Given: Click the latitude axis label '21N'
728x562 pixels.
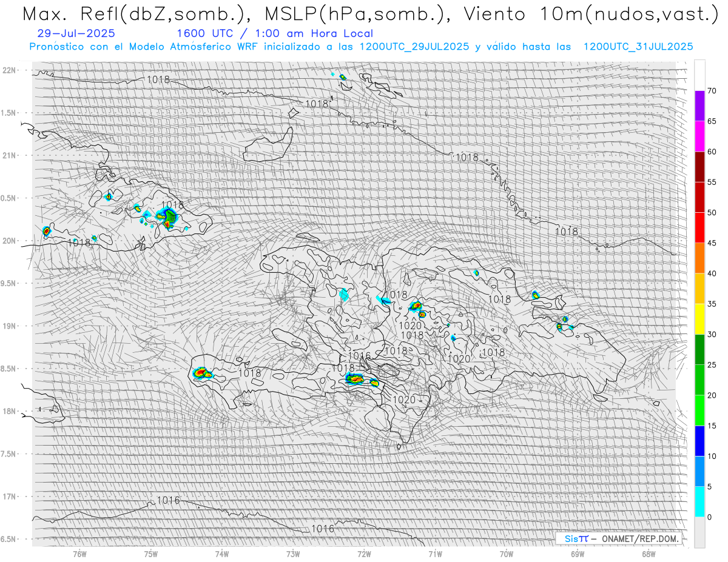Looking at the screenshot, I should point(10,155).
